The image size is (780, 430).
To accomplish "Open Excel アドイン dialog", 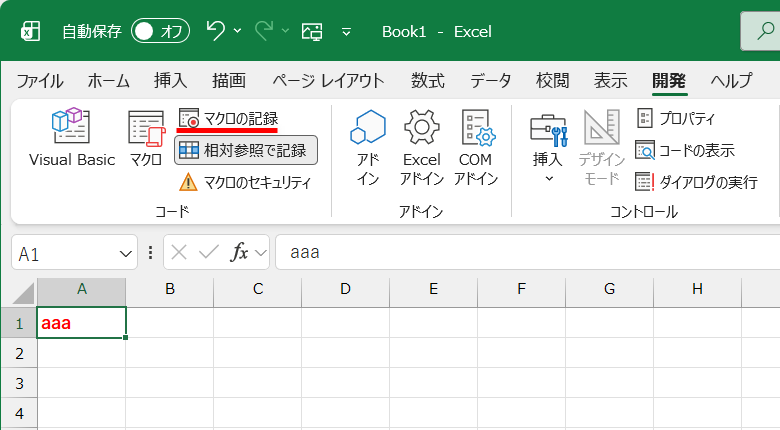I will point(422,147).
